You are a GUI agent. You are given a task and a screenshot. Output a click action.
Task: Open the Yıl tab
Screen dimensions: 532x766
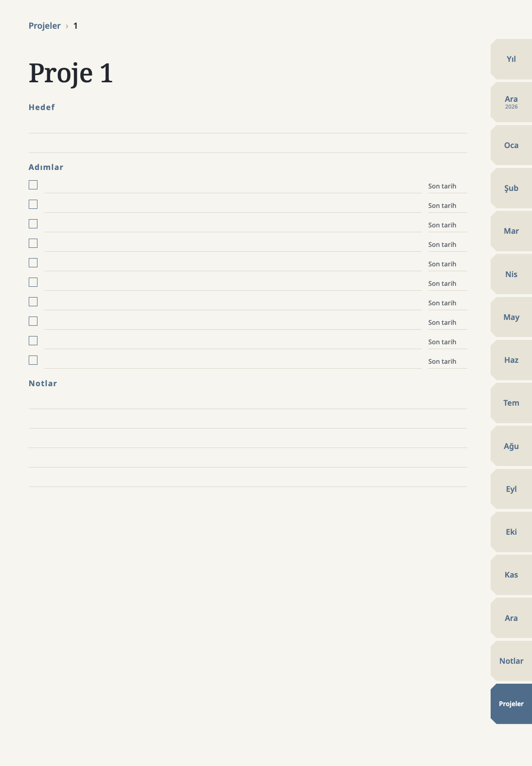click(511, 59)
